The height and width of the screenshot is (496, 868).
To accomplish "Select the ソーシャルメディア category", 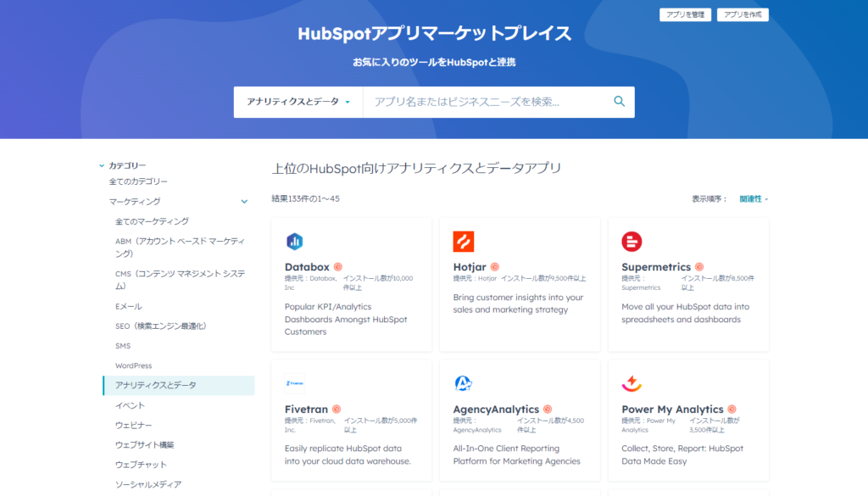I will 148,484.
